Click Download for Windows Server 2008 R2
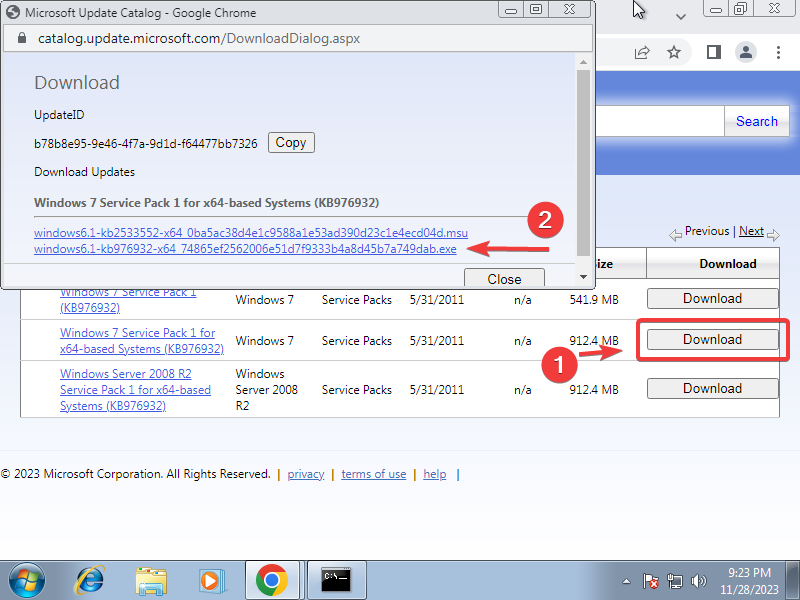 pos(712,389)
